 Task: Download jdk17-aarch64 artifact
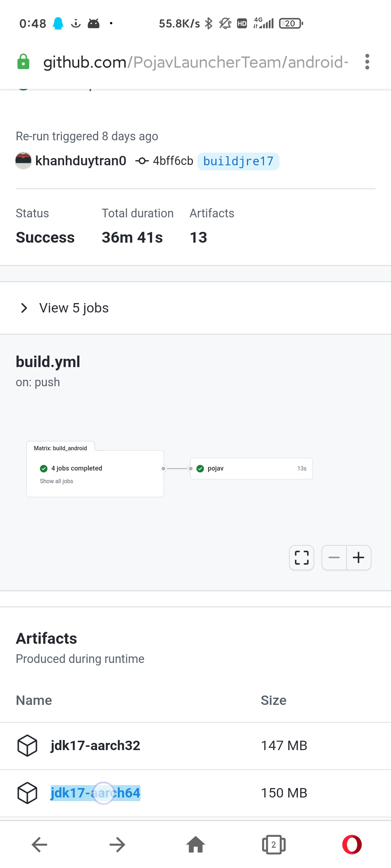(95, 793)
